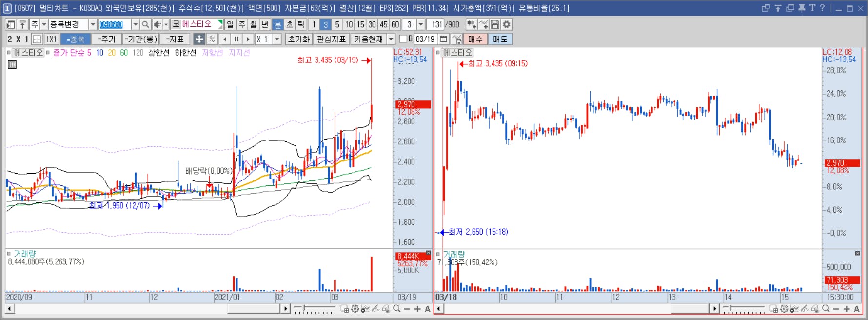Select the crosshair cursor tool
Image resolution: width=868 pixels, height=320 pixels.
coord(199,39)
